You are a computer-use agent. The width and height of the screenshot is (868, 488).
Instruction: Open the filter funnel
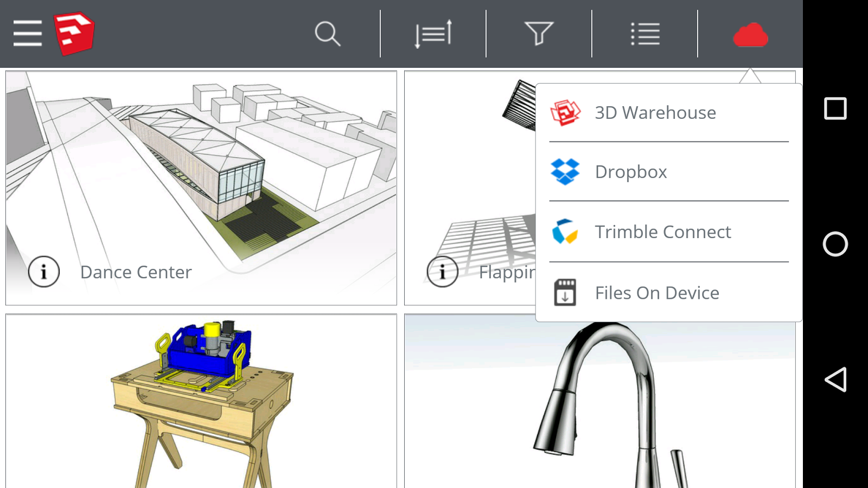[539, 34]
